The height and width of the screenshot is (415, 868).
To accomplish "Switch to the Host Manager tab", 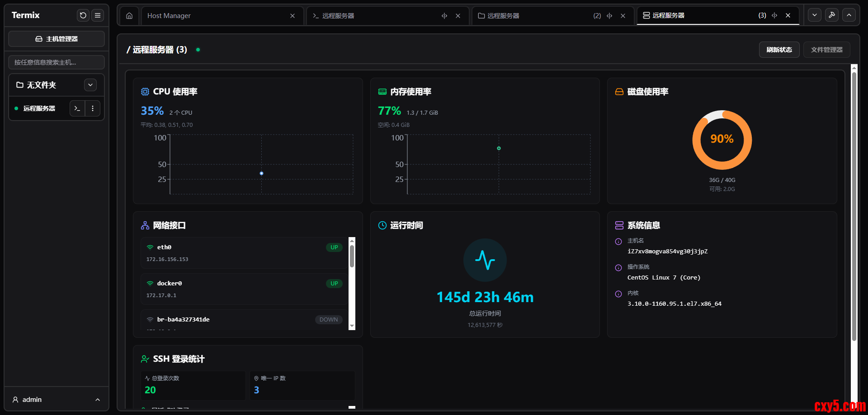I will (212, 16).
